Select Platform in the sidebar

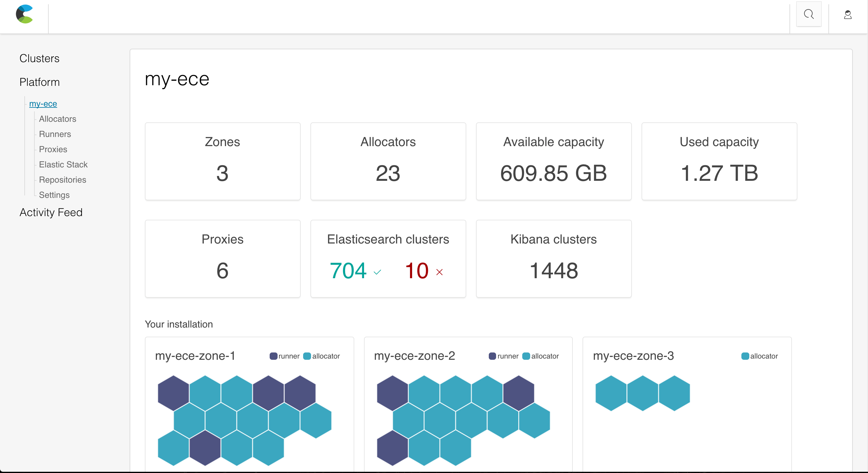click(40, 82)
